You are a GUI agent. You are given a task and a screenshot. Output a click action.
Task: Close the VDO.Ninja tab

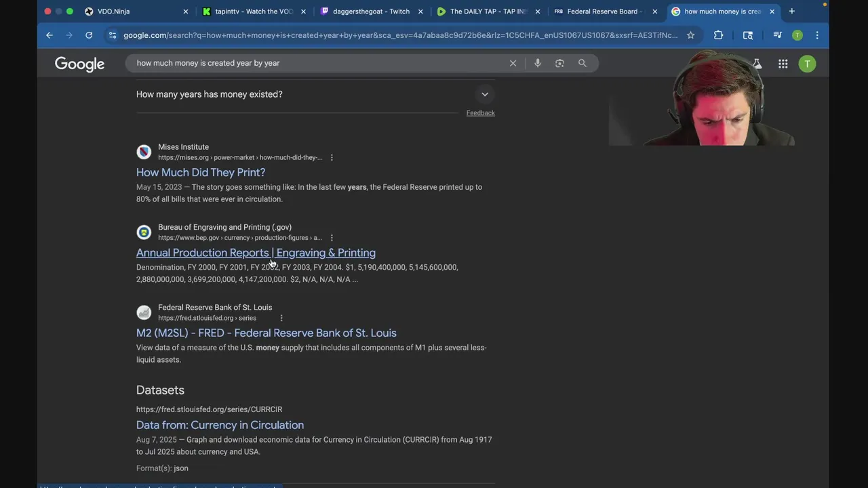point(186,12)
